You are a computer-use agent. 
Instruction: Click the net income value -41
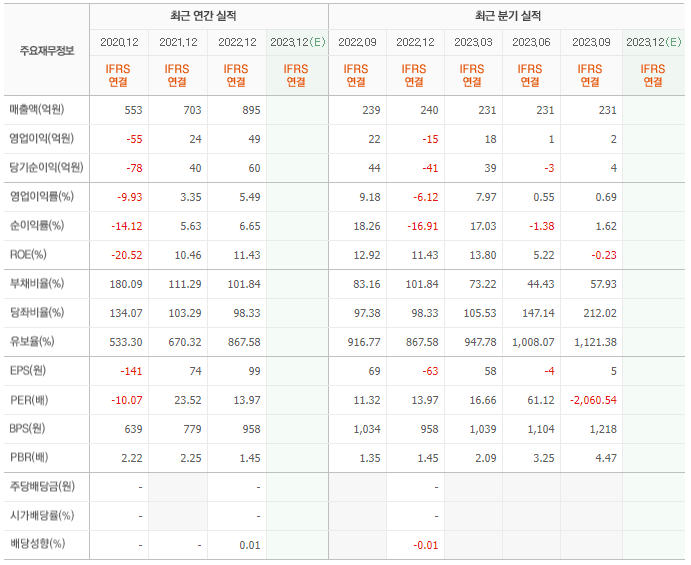tap(431, 168)
